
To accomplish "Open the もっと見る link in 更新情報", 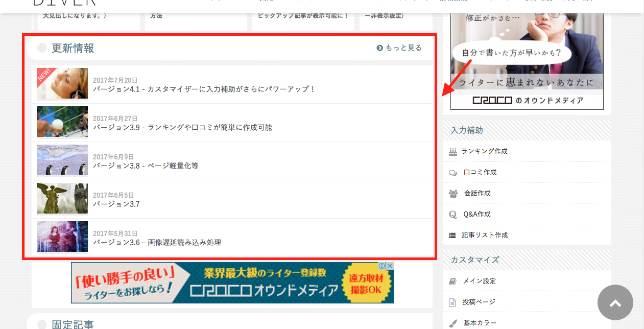I will pyautogui.click(x=399, y=48).
